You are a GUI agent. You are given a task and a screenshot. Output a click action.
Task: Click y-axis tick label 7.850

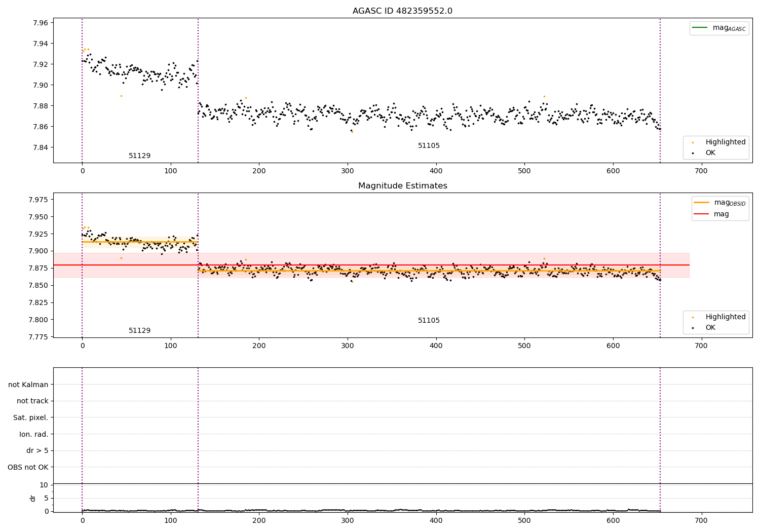click(38, 285)
